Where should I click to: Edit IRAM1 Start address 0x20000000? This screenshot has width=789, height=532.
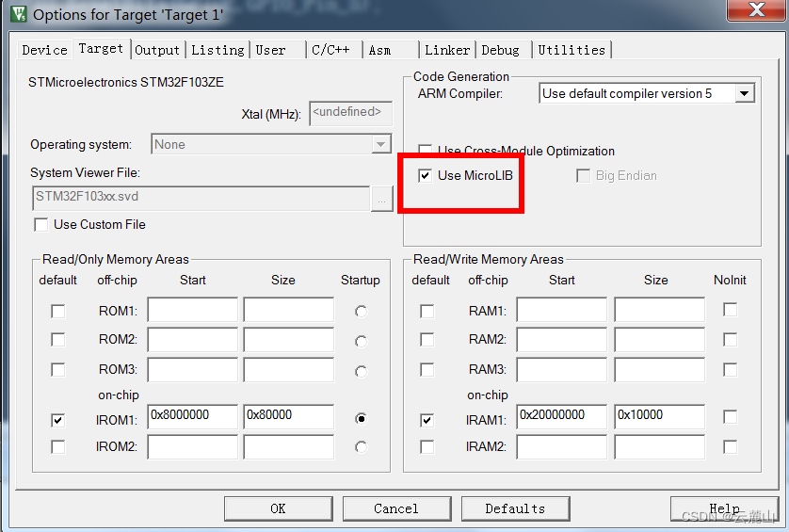[561, 417]
